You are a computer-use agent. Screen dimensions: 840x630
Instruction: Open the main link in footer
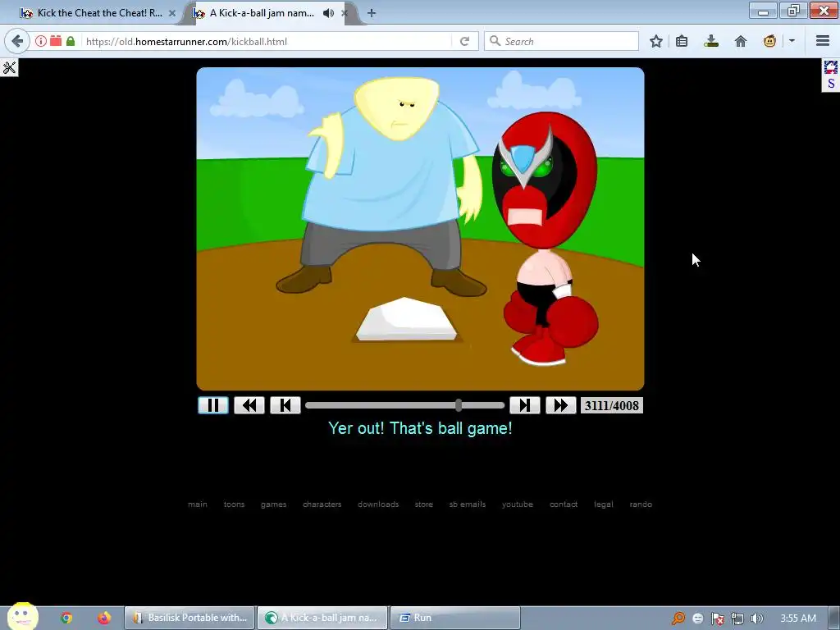tap(198, 504)
